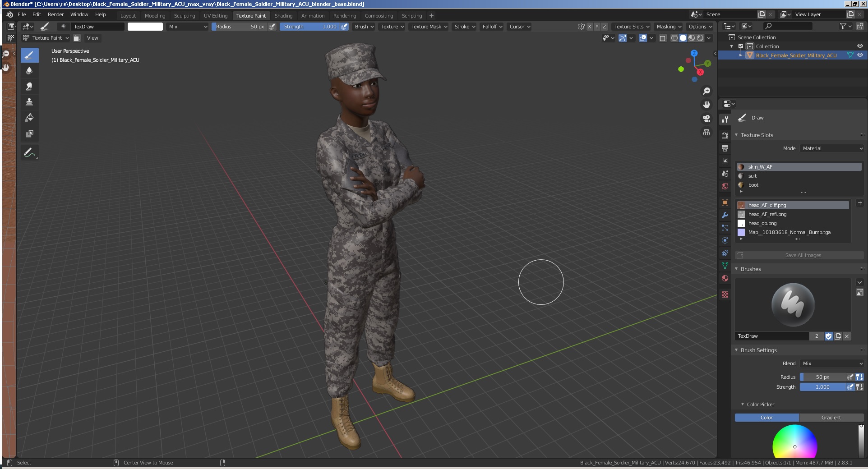This screenshot has height=469, width=868.
Task: Open the View menu in viewport header
Action: pyautogui.click(x=92, y=38)
